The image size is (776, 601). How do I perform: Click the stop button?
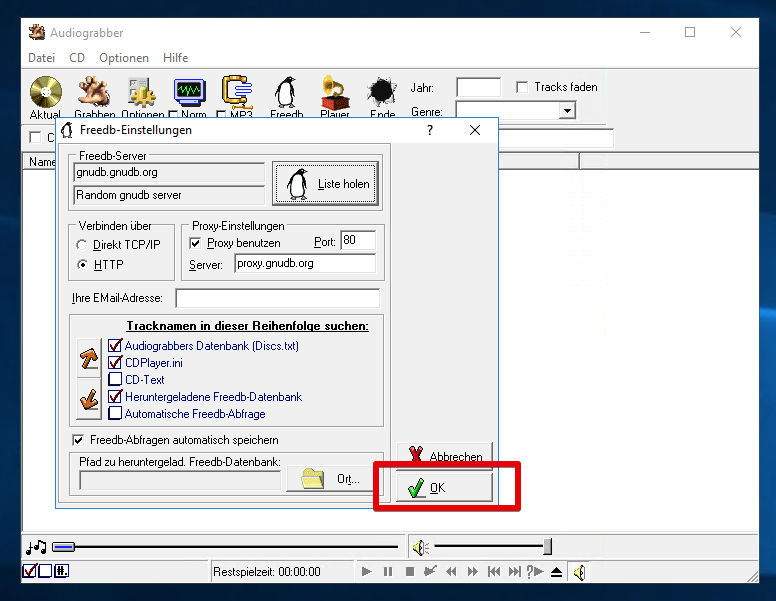[x=410, y=572]
